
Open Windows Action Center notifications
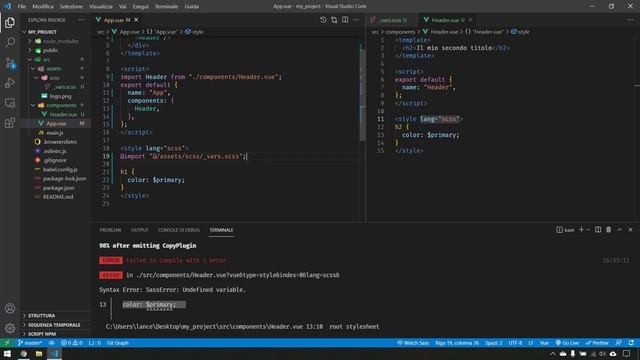click(x=627, y=354)
